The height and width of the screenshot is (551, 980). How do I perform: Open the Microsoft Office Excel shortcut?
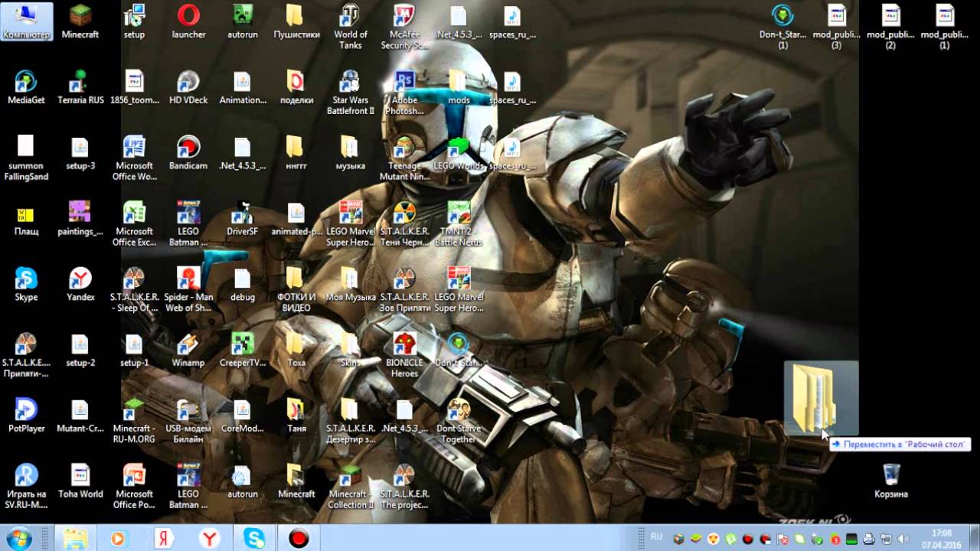coord(135,224)
